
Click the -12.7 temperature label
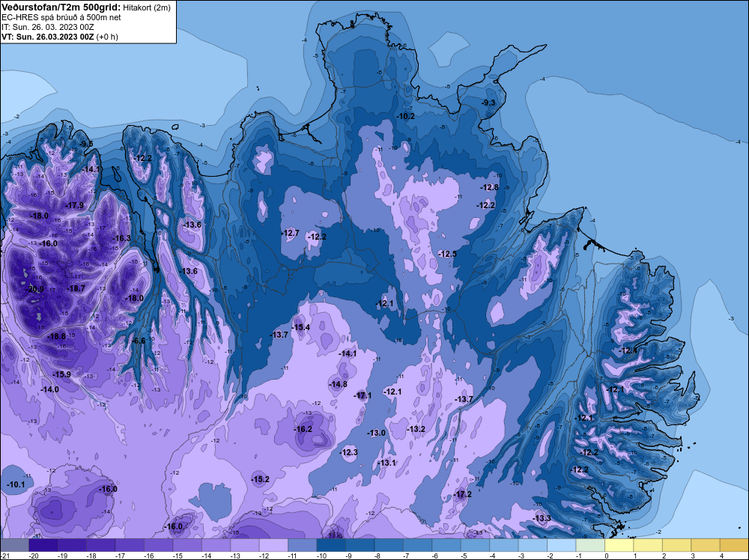(291, 233)
